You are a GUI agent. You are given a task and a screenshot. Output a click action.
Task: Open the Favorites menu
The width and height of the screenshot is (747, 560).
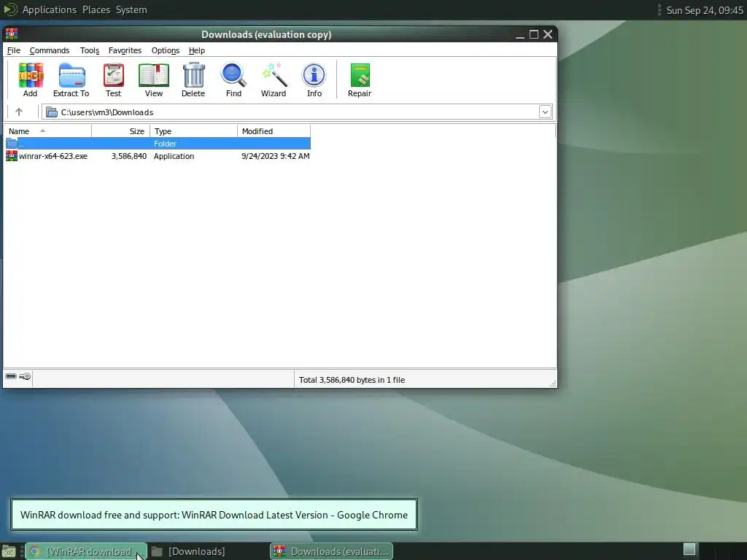pos(125,50)
